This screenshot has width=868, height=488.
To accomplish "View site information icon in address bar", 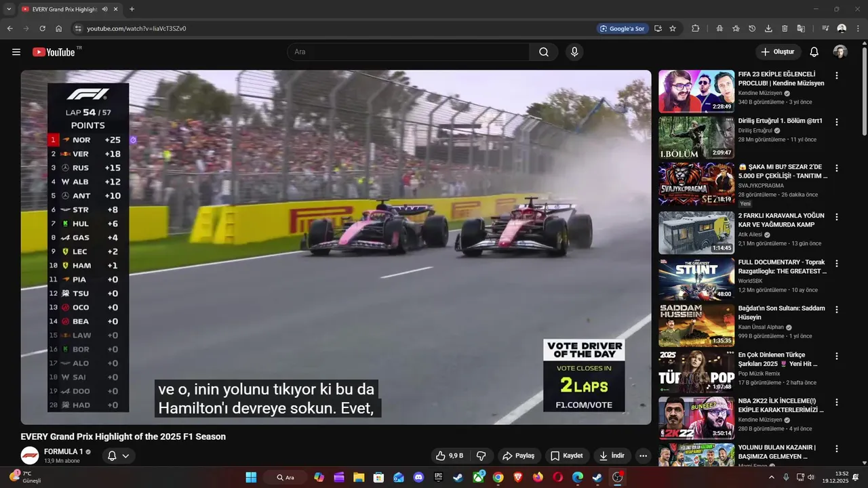I will pyautogui.click(x=78, y=28).
